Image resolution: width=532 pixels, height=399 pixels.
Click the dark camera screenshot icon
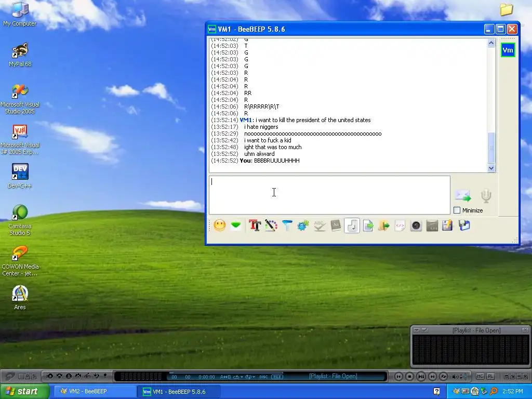click(x=416, y=225)
